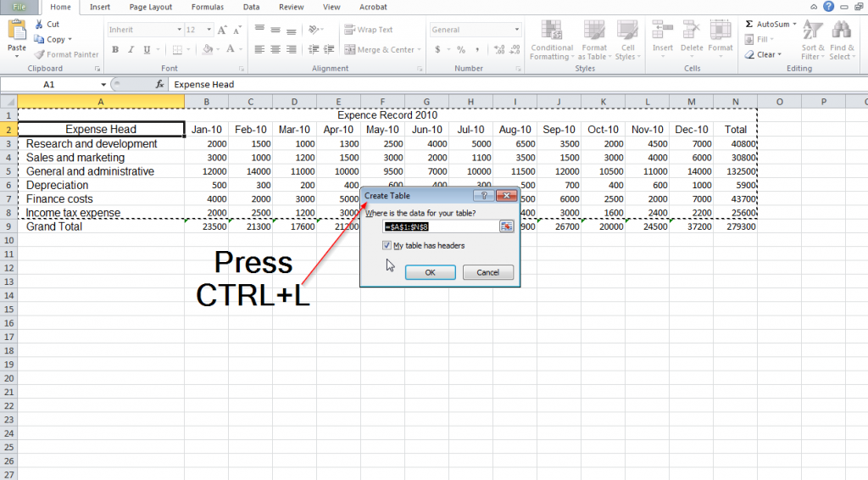
Task: Open the Page Layout tab
Action: coord(151,7)
